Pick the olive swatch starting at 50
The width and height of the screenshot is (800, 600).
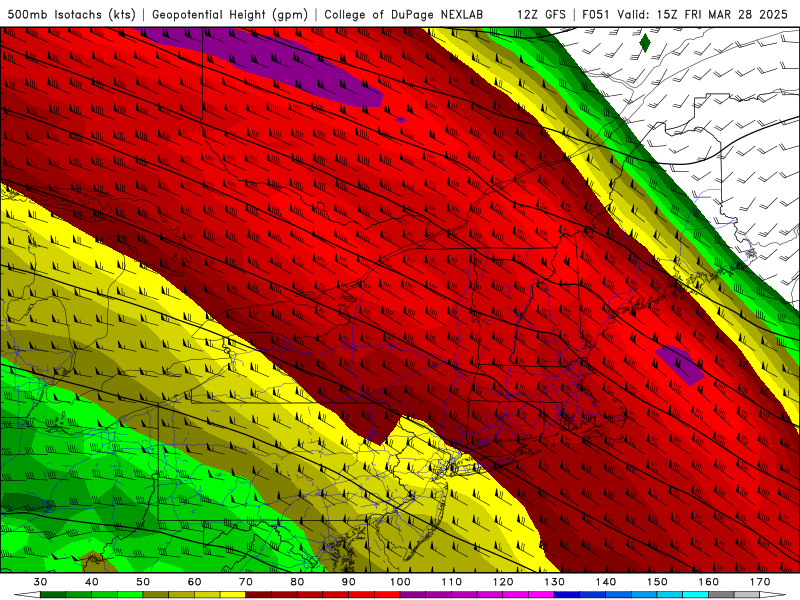(156, 595)
